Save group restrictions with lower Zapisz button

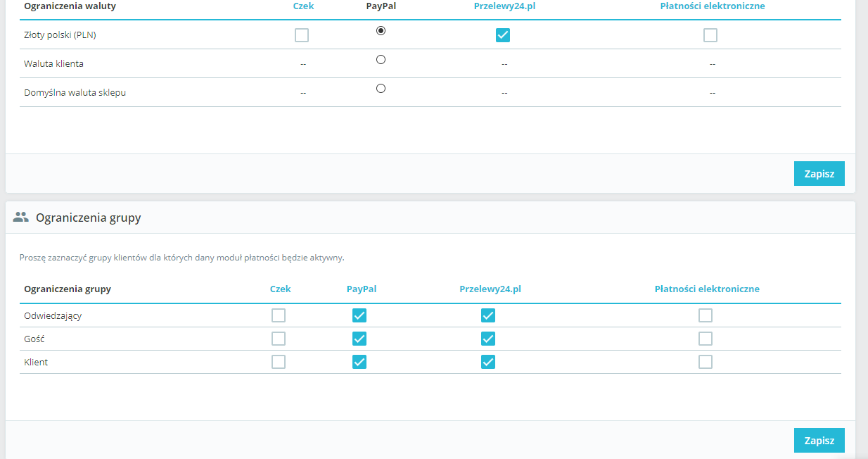click(819, 441)
